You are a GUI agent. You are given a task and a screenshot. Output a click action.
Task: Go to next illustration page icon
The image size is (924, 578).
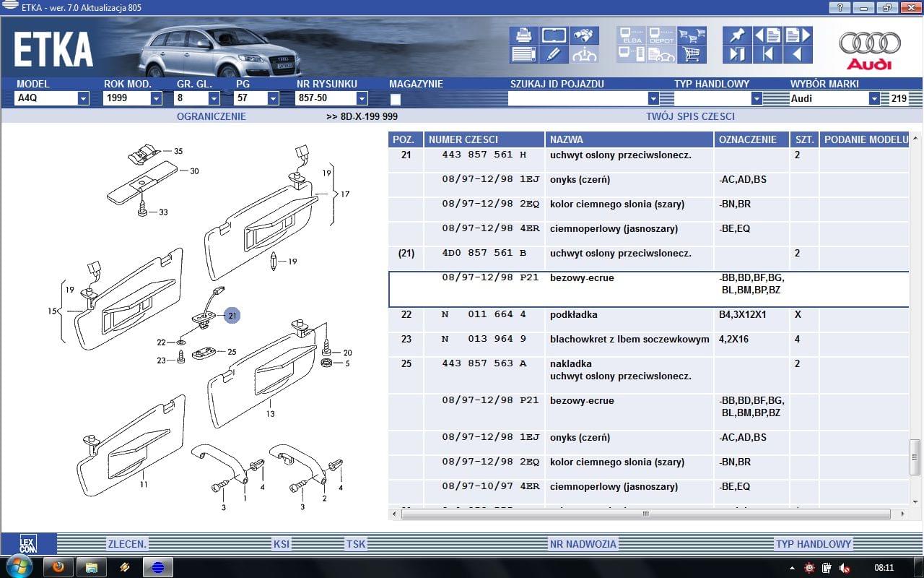[798, 35]
